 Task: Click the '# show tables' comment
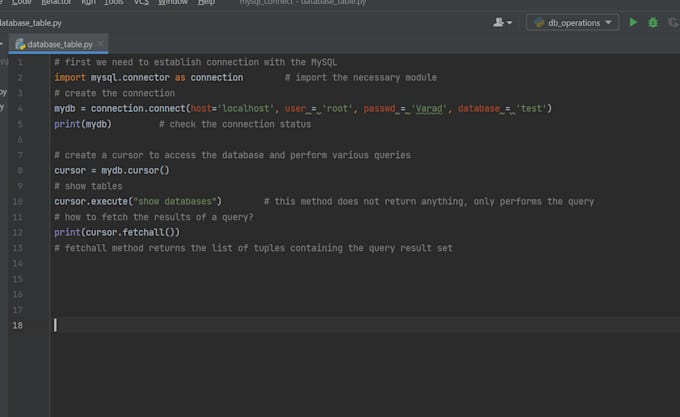tap(88, 186)
